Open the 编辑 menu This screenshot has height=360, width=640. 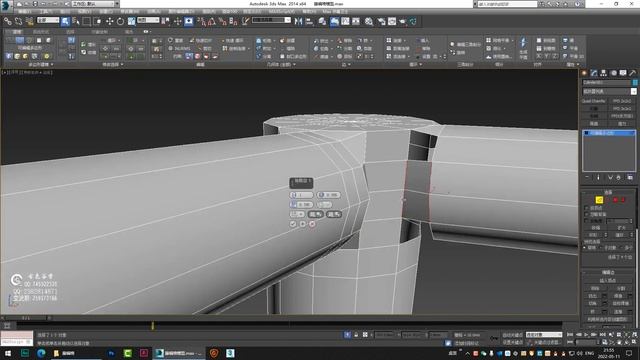pos(24,11)
